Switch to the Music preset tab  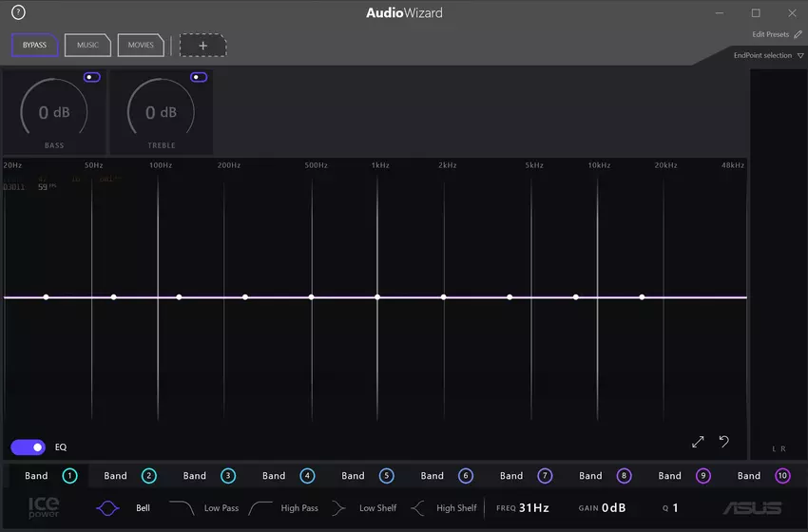point(87,45)
